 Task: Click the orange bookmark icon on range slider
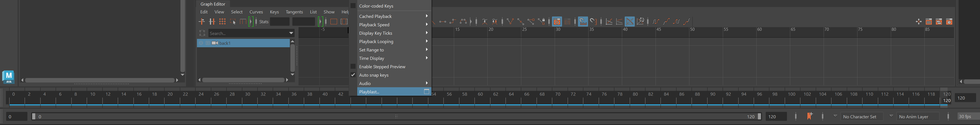click(x=810, y=116)
